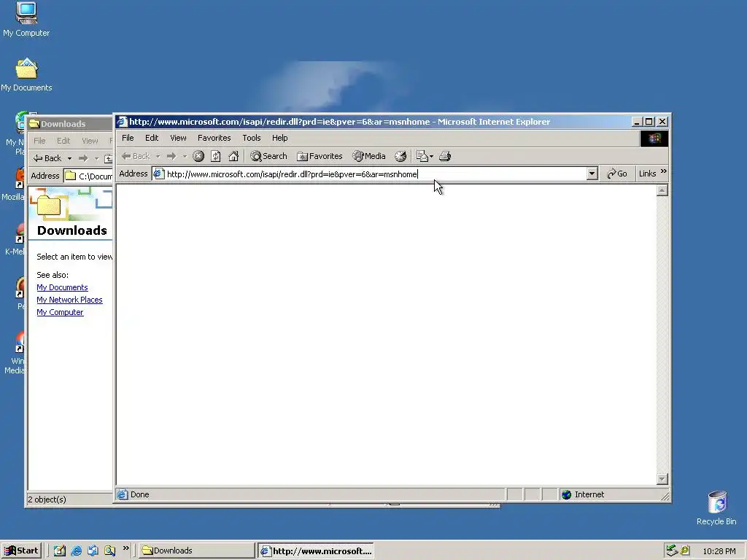Print the page with the printer icon

point(445,156)
